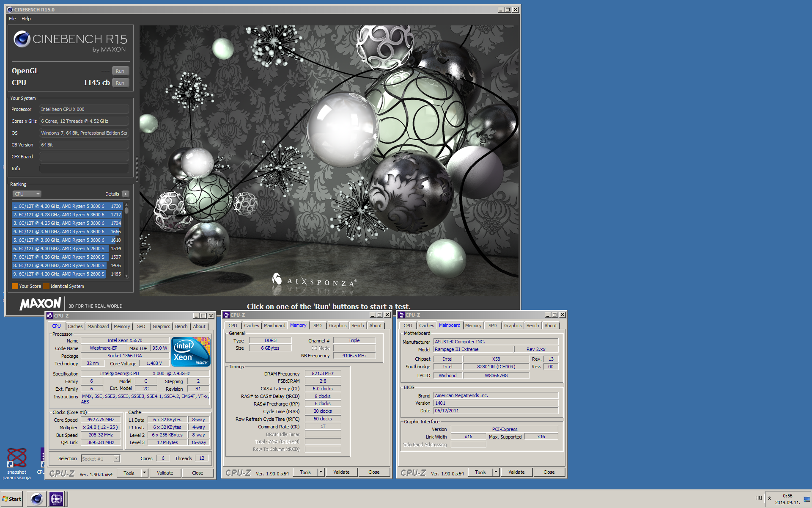Show hidden system tray icons
Image resolution: width=812 pixels, height=508 pixels.
pyautogui.click(x=769, y=498)
